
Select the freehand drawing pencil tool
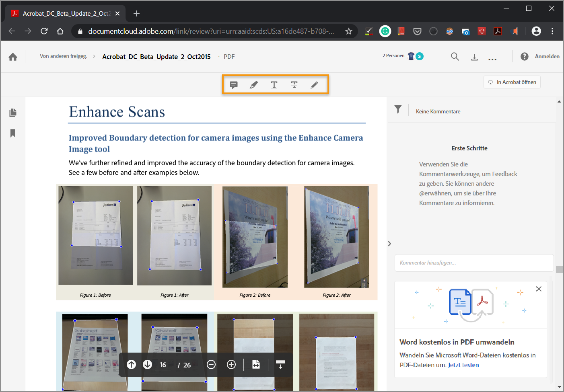(x=314, y=85)
